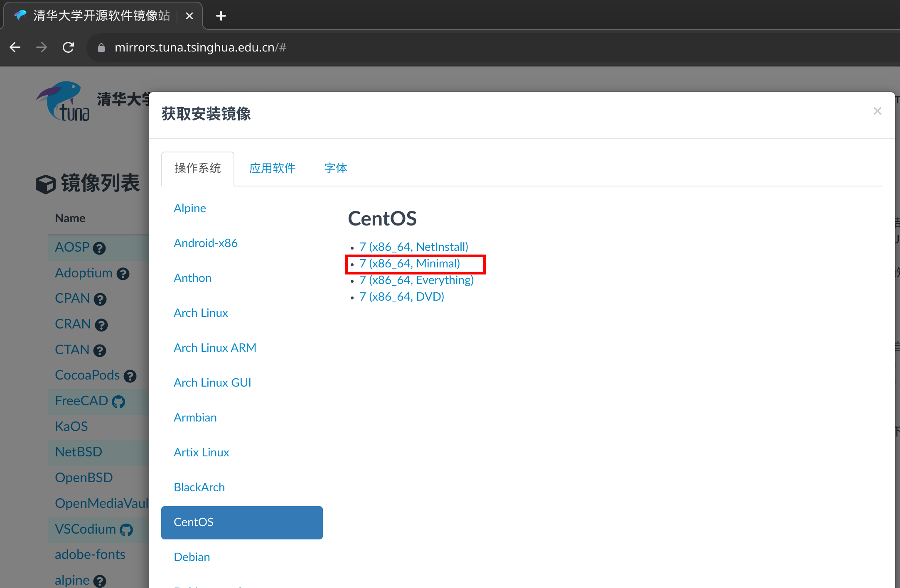Click GitHub icon next to FreeCAD

118,402
